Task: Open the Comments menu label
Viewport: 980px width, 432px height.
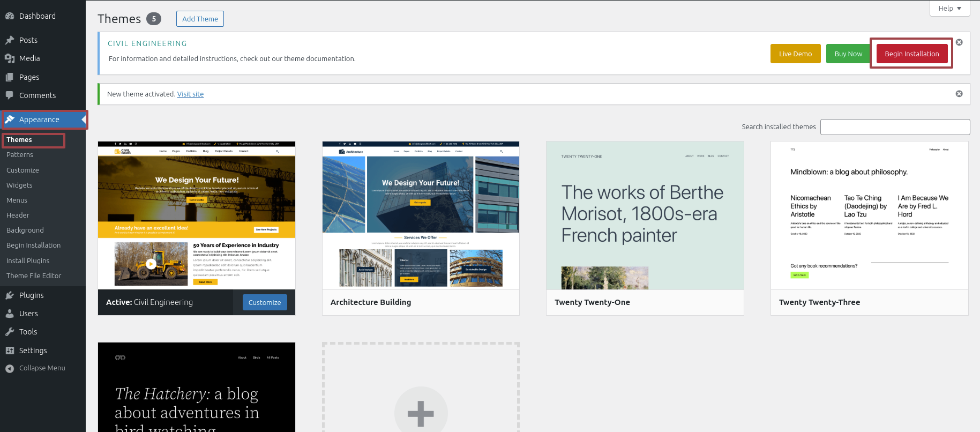Action: (x=38, y=95)
